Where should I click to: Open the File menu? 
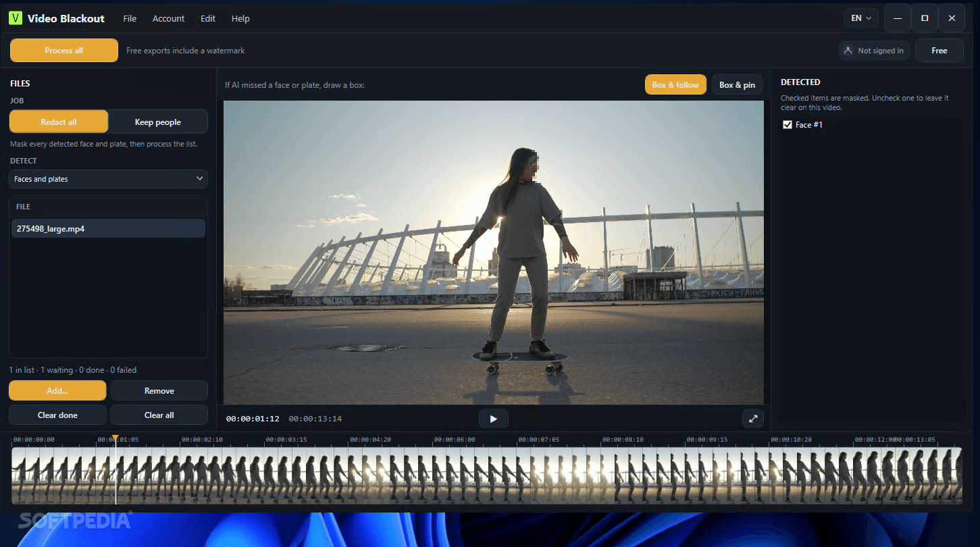click(130, 19)
